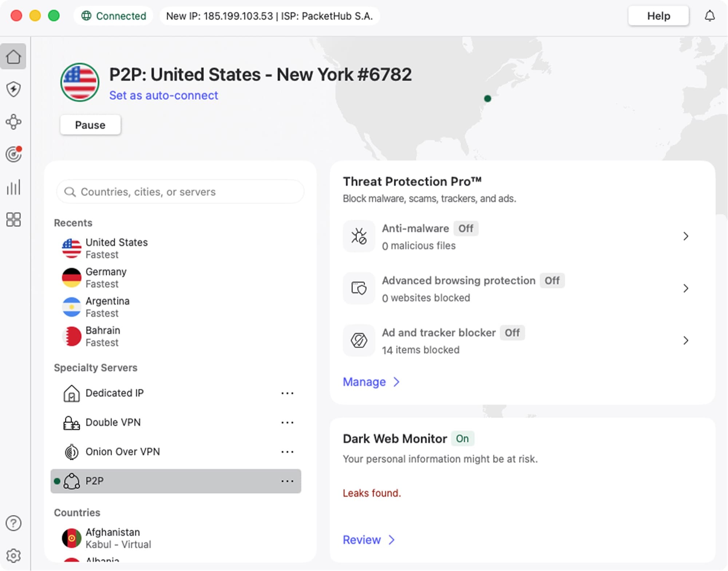Connect to Bahrain Fastest recent
This screenshot has width=728, height=571.
click(176, 336)
